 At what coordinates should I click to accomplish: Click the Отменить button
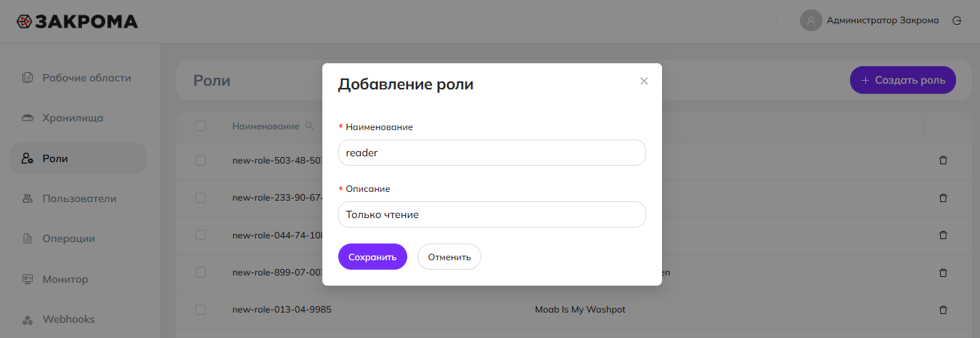point(449,257)
